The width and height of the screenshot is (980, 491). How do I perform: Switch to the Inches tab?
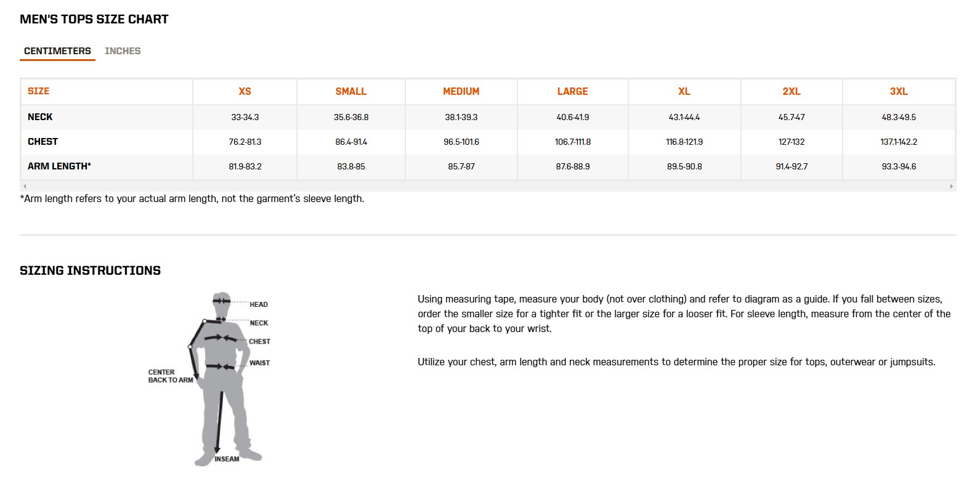pos(123,51)
